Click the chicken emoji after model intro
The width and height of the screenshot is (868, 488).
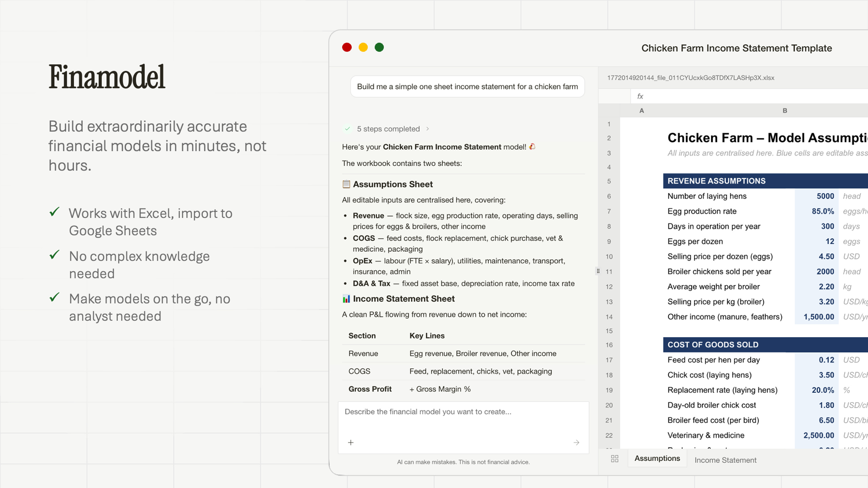pos(532,146)
